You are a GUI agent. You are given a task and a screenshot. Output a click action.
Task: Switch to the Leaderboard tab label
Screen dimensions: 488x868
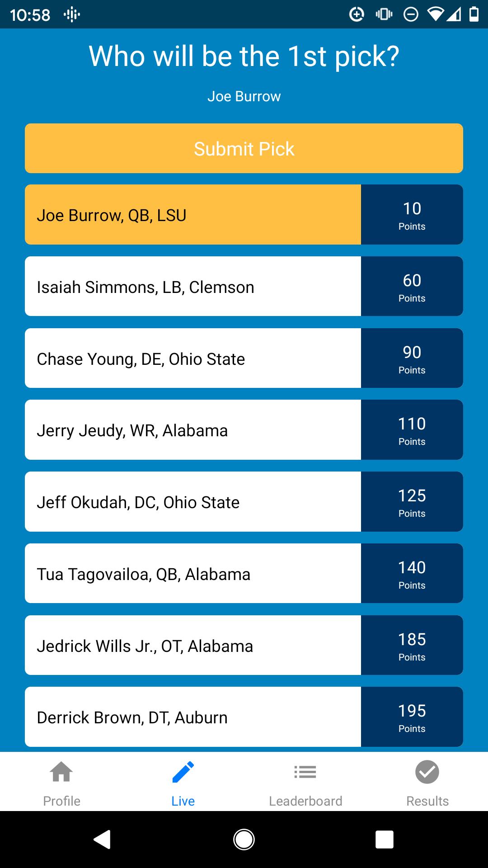click(x=305, y=801)
